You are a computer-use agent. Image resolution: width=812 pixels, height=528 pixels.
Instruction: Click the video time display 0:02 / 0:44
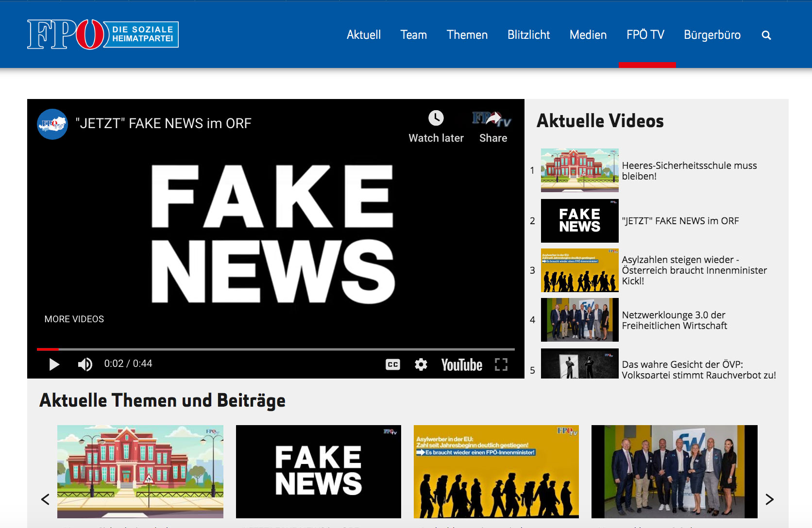tap(128, 363)
